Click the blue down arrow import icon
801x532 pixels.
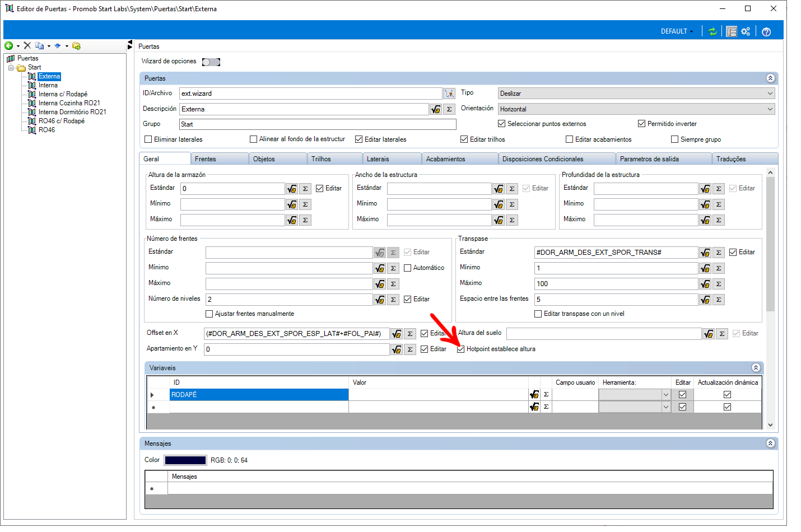(57, 46)
